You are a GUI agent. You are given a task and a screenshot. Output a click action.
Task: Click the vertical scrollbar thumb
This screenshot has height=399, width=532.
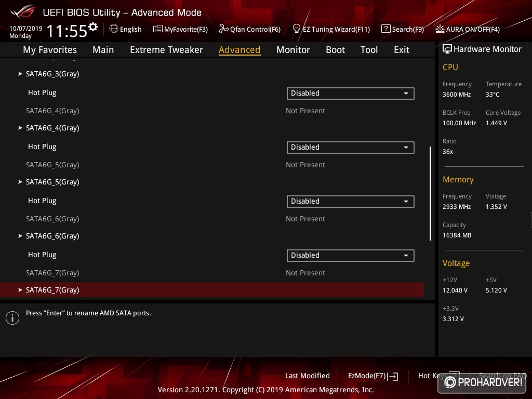(431, 193)
